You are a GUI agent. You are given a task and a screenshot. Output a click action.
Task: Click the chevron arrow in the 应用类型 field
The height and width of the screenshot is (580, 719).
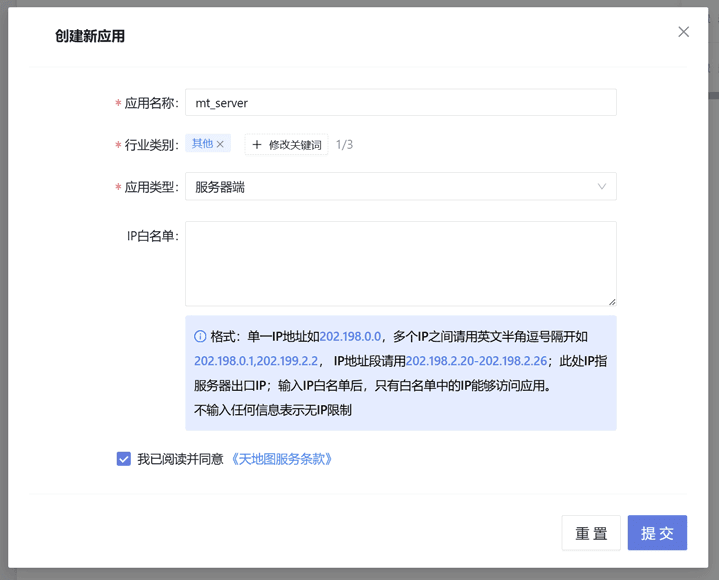pyautogui.click(x=601, y=187)
